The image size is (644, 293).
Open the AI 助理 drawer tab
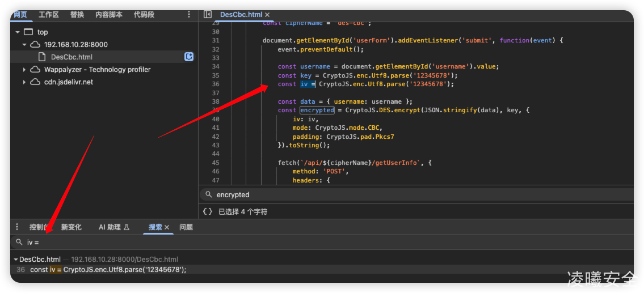(x=114, y=227)
